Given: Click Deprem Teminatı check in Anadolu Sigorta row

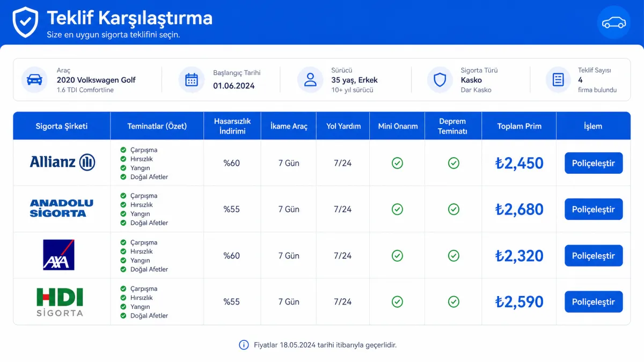Looking at the screenshot, I should tap(453, 209).
